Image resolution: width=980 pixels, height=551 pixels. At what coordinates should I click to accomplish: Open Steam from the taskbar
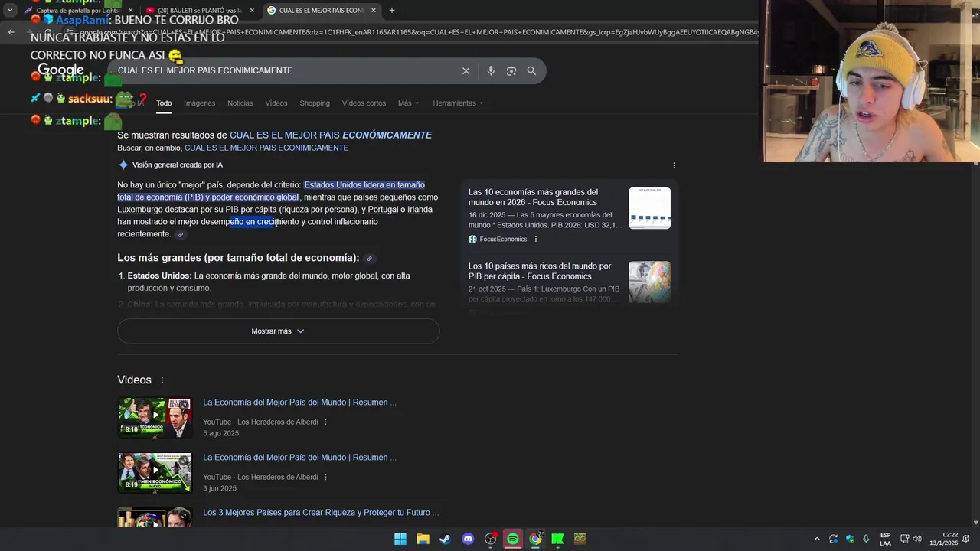[445, 539]
